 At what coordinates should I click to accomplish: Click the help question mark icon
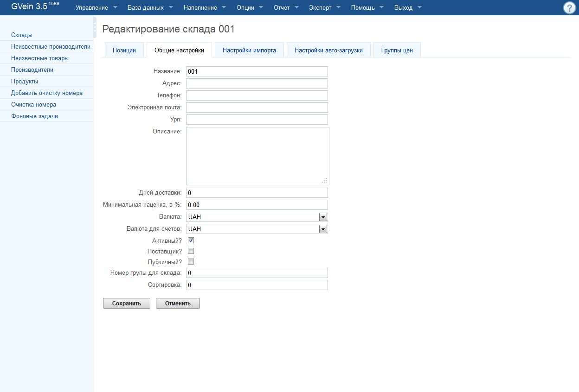coord(569,8)
